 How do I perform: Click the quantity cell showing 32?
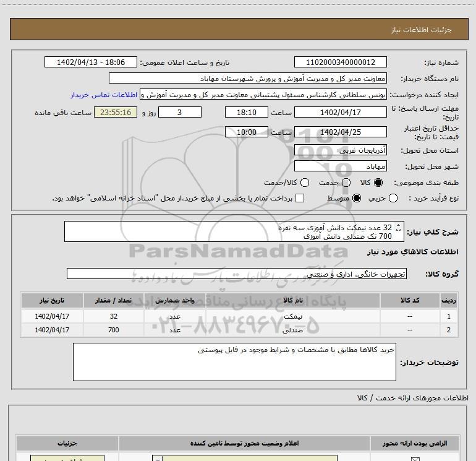114,316
